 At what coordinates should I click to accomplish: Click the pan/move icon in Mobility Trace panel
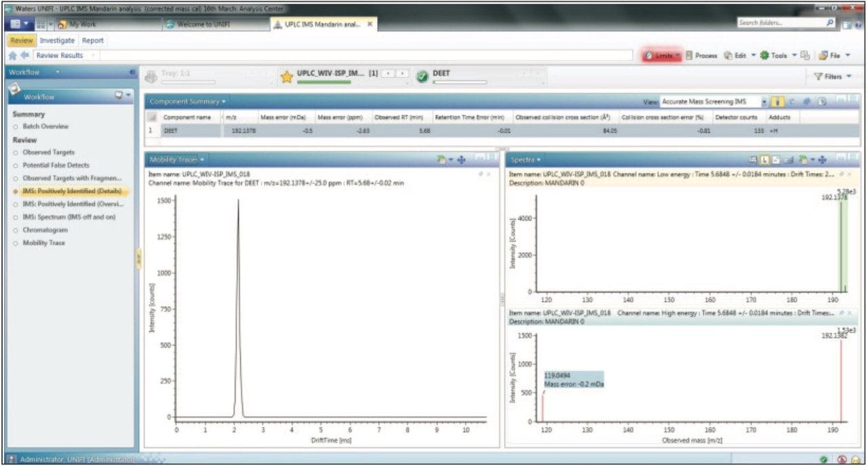pyautogui.click(x=462, y=159)
